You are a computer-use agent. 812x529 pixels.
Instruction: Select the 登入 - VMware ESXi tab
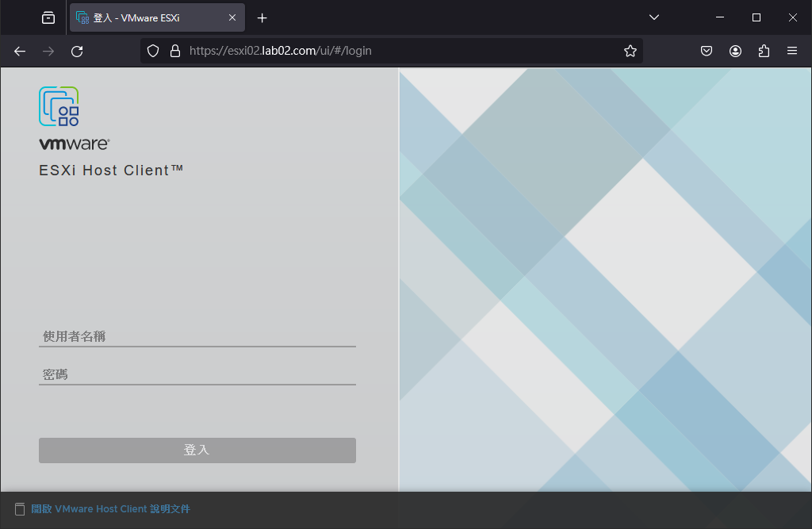pos(158,17)
